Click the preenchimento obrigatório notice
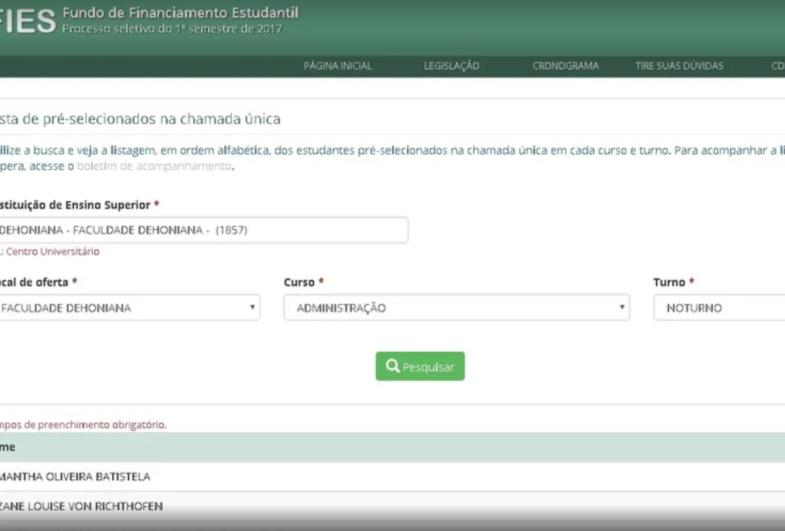Viewport: 785px width, 531px height. pos(83,425)
